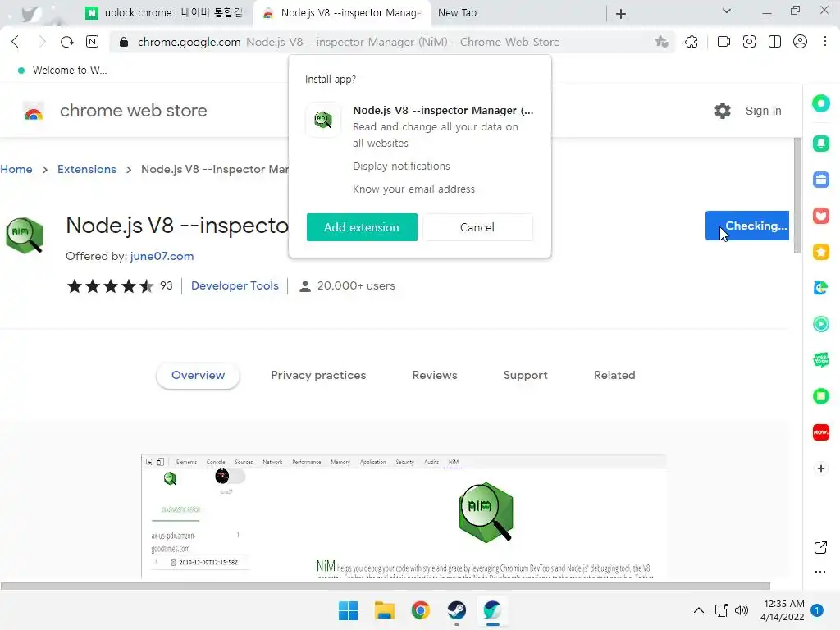Image resolution: width=840 pixels, height=630 pixels.
Task: Click the horizontal scrollbar at bottom
Action: click(x=386, y=586)
